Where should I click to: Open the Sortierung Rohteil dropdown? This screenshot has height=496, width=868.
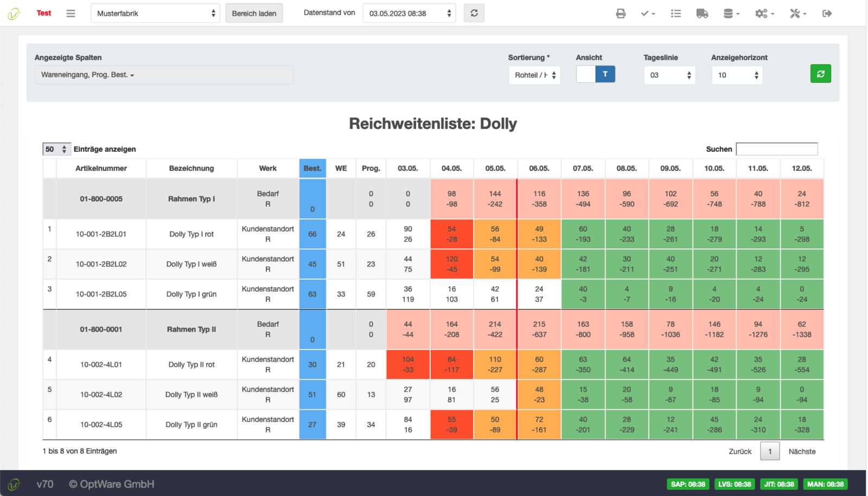pyautogui.click(x=534, y=75)
